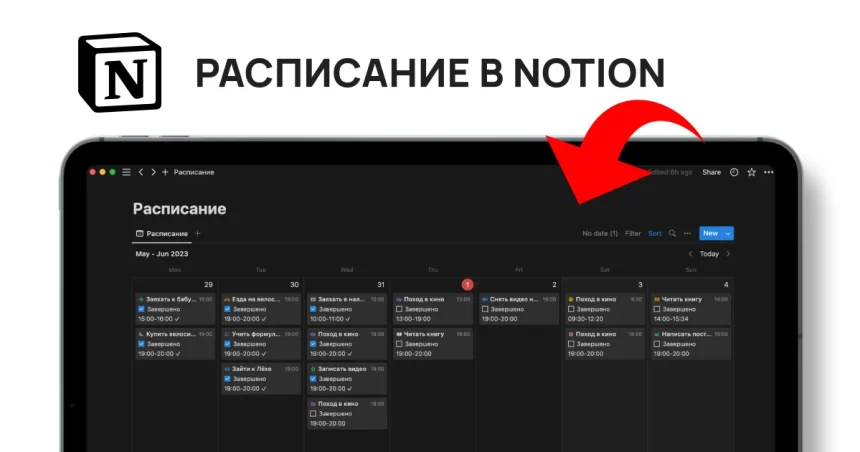Go back with the left arrow in the title bar

141,172
